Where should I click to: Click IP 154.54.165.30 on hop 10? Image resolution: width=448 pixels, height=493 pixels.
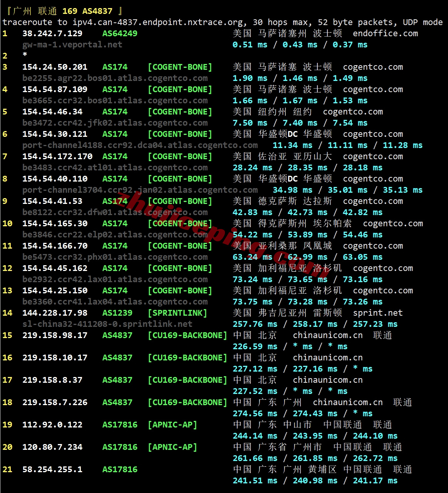(54, 223)
